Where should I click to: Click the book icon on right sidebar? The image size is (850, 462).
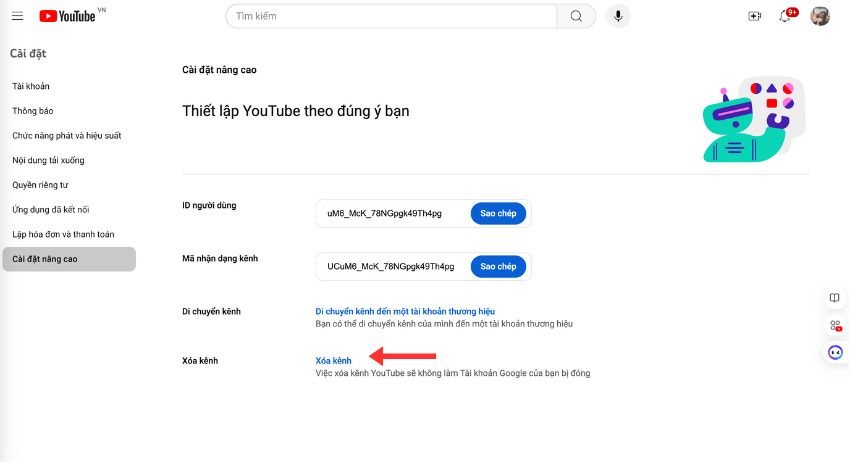click(x=835, y=298)
